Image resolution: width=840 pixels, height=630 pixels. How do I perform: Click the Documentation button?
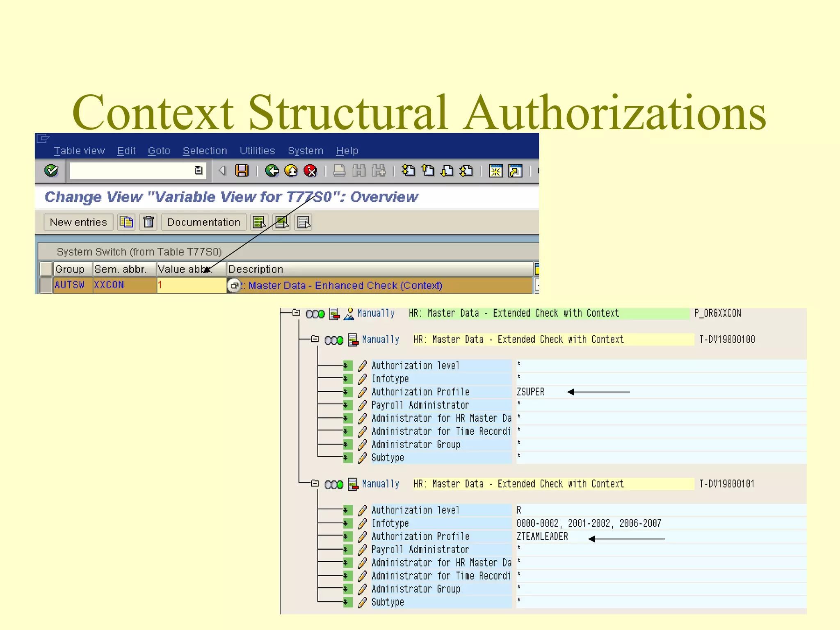[203, 222]
